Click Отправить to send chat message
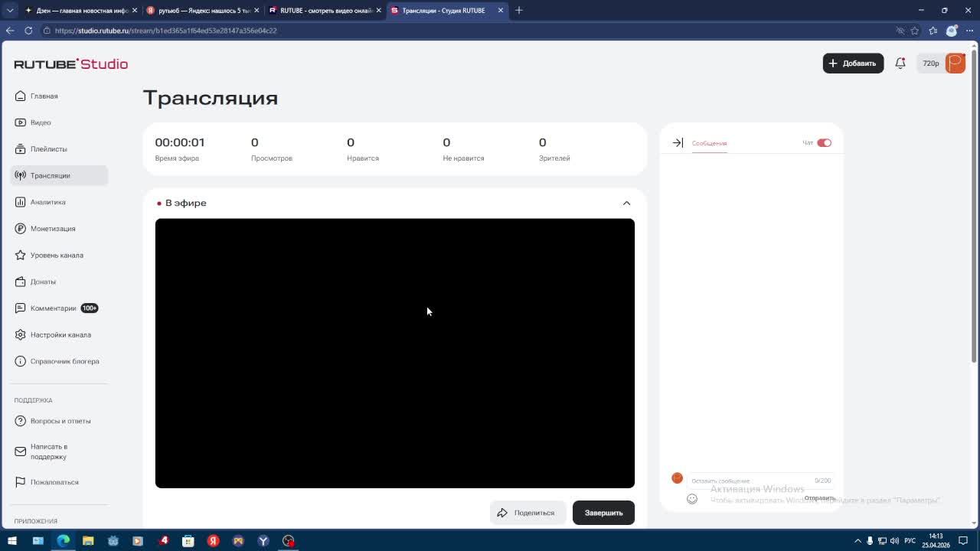Image resolution: width=980 pixels, height=551 pixels. pos(819,498)
